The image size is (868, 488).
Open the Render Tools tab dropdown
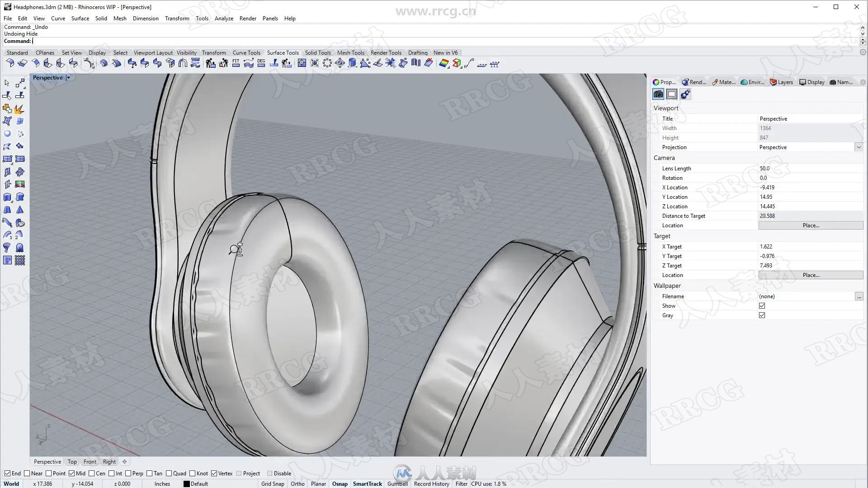pyautogui.click(x=387, y=52)
